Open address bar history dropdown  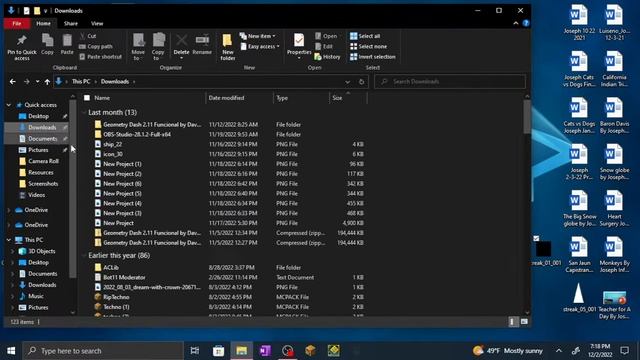point(347,82)
